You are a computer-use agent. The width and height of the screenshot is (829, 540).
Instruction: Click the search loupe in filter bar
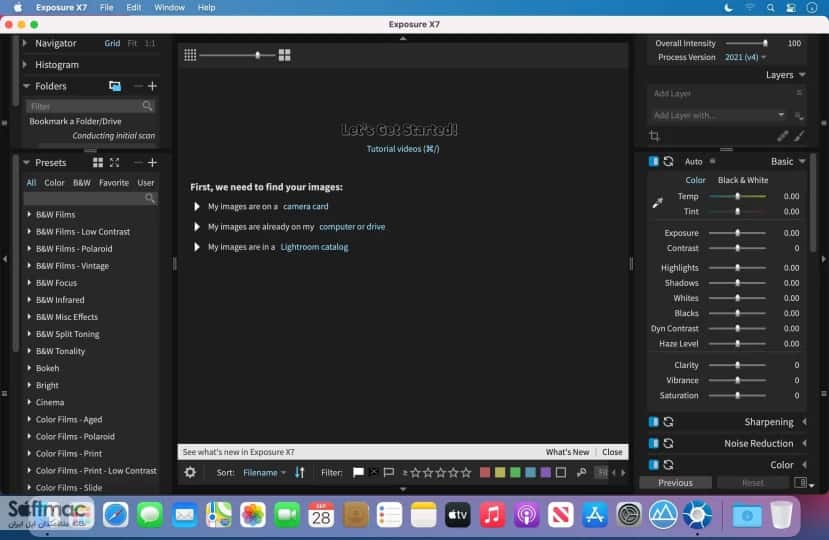(582, 472)
